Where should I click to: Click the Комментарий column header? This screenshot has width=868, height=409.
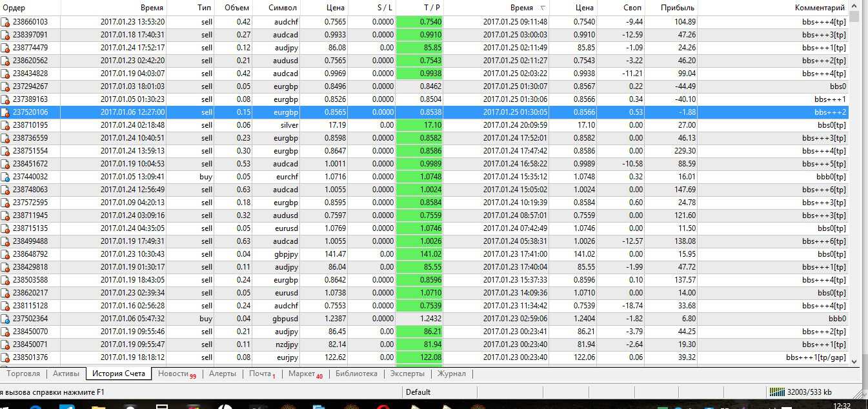820,8
